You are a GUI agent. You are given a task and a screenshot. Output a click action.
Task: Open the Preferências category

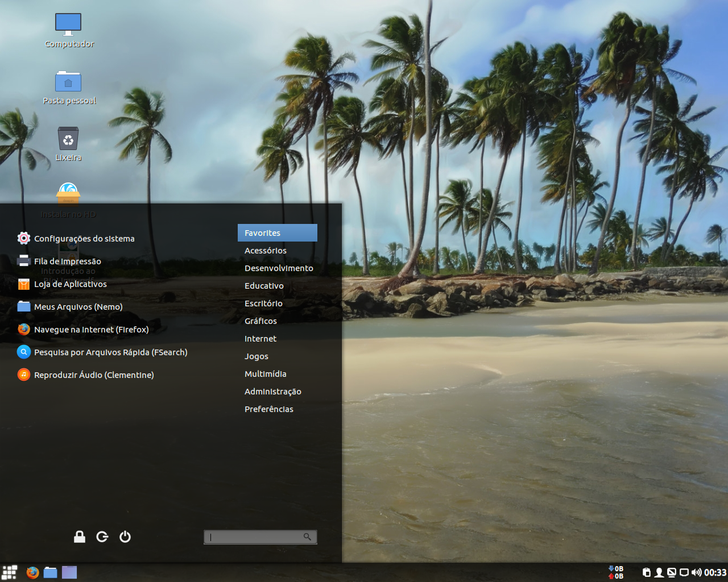click(278, 409)
